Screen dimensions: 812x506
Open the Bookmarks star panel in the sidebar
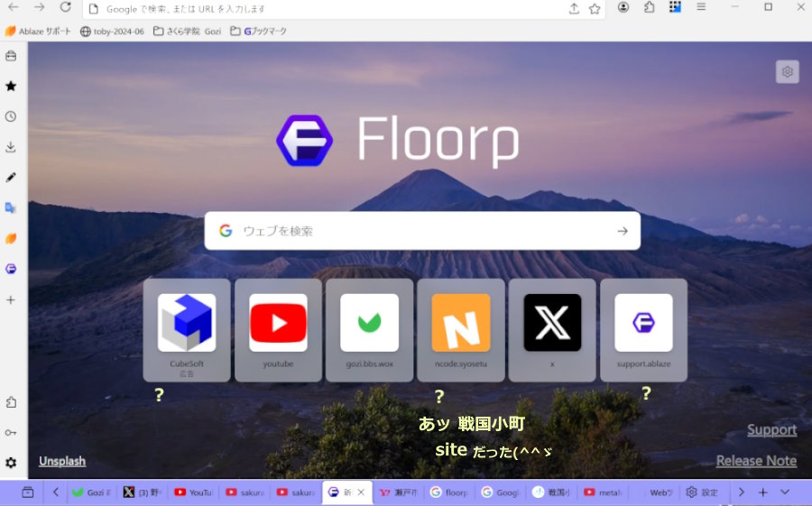[11, 87]
